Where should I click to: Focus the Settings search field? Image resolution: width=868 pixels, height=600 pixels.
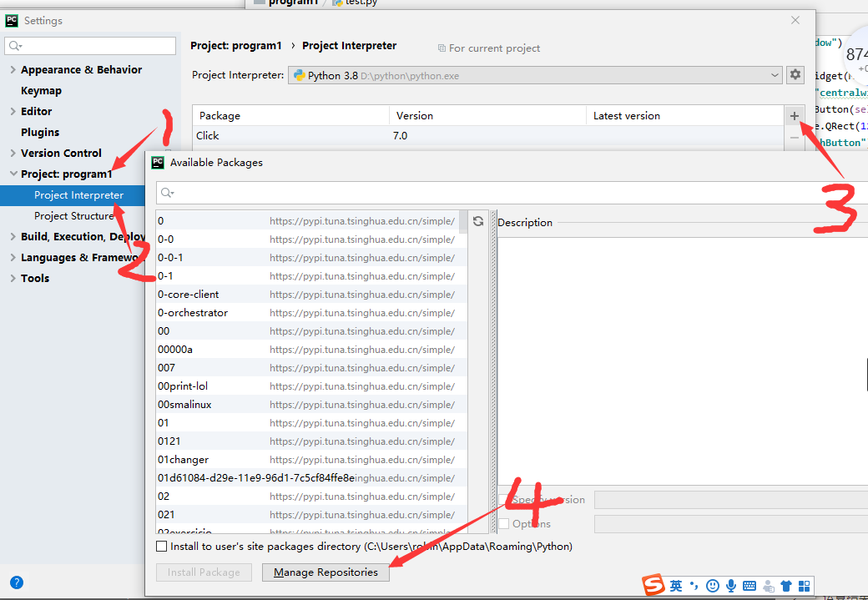point(90,46)
